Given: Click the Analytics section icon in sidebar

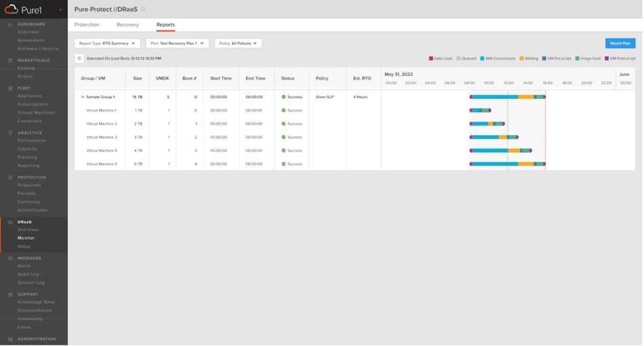Looking at the screenshot, I should [x=10, y=133].
